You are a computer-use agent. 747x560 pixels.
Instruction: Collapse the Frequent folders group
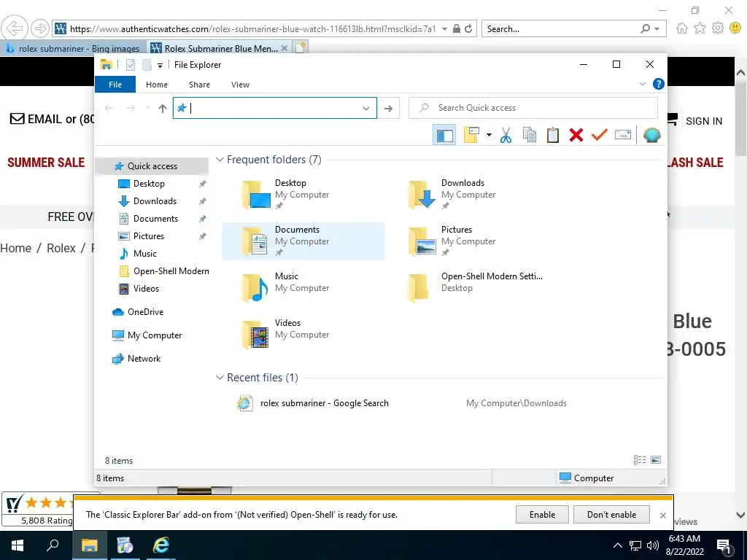[220, 160]
